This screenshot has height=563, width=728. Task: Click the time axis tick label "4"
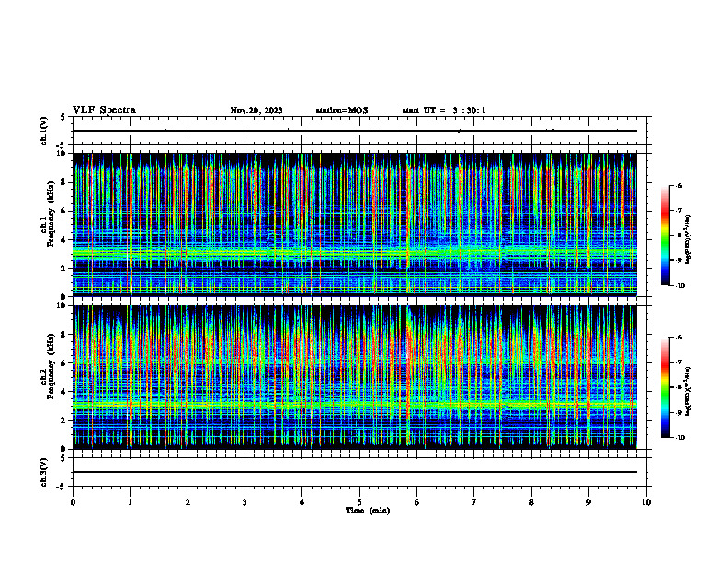302,502
